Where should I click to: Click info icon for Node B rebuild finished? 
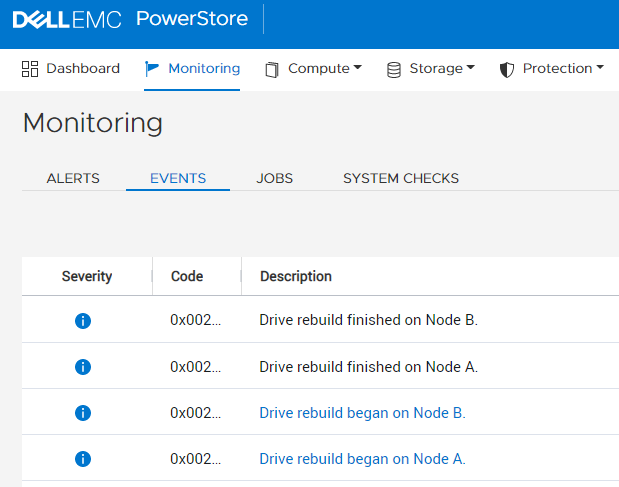pyautogui.click(x=83, y=321)
